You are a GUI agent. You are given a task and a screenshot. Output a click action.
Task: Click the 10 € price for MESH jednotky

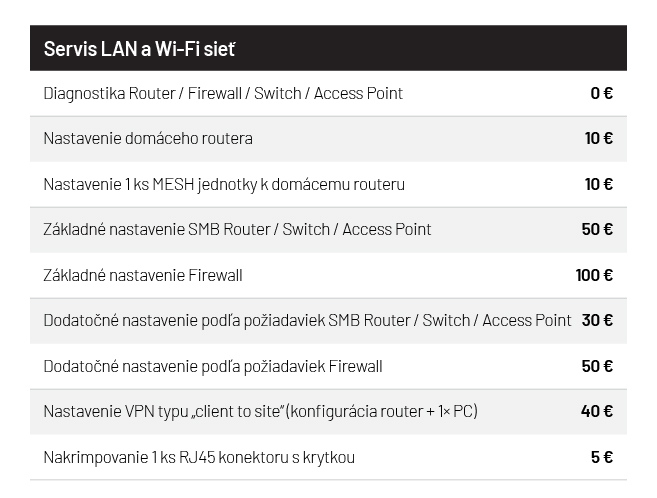pos(598,184)
